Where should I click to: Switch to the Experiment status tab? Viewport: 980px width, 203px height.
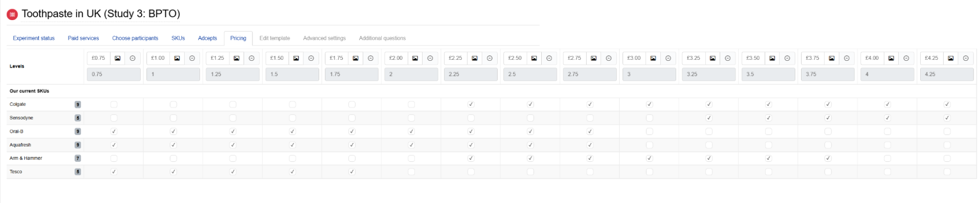click(x=34, y=38)
